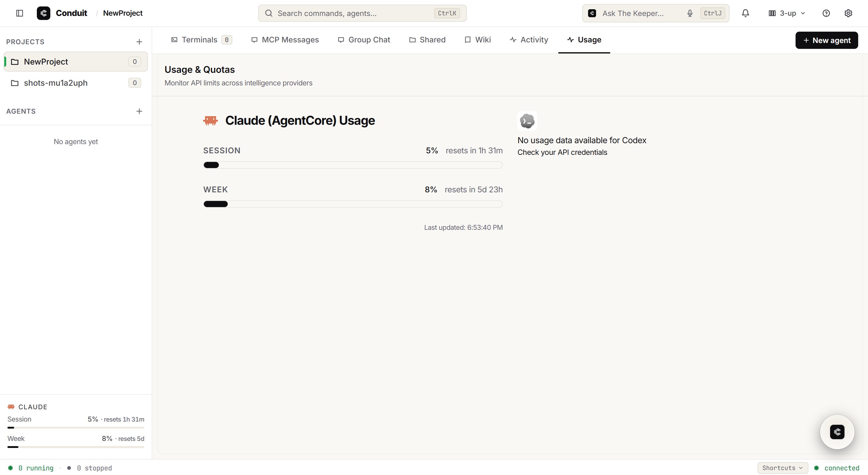
Task: Click the Codex provider icon
Action: 527,121
